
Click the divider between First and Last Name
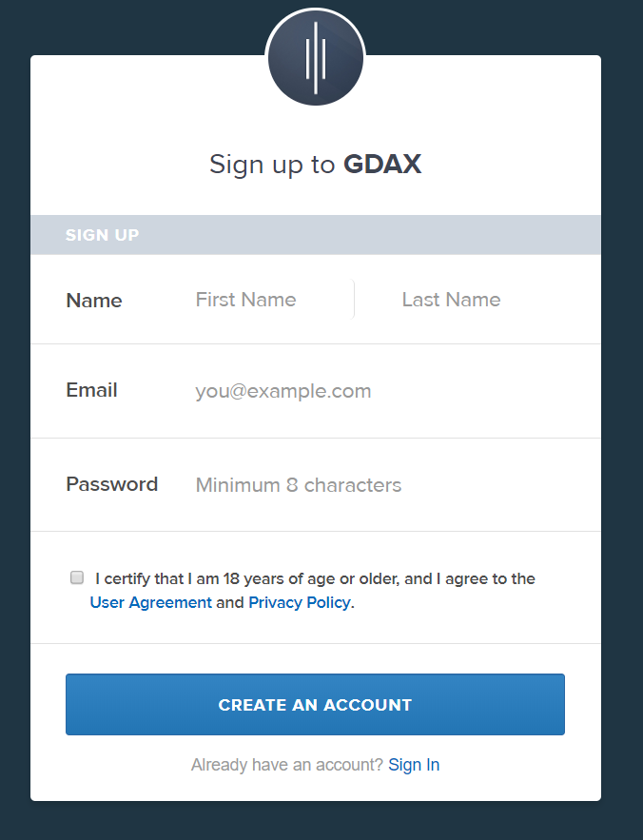pyautogui.click(x=354, y=300)
